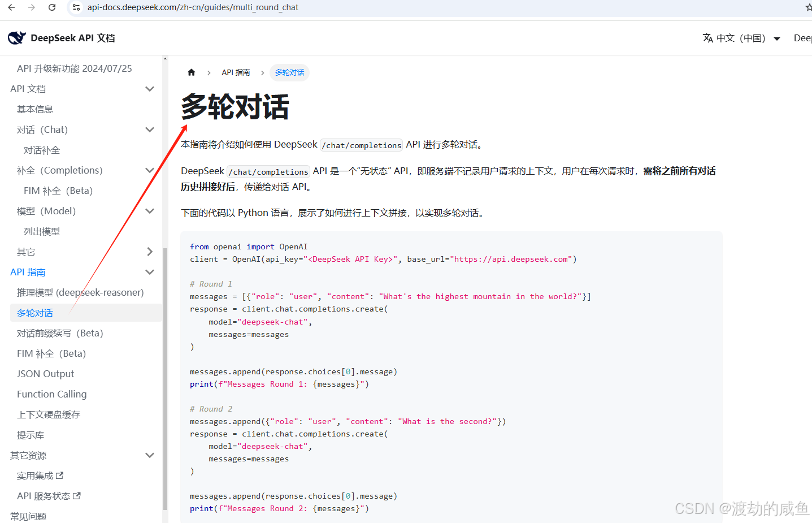
Task: Click the home breadcrumb icon
Action: (x=192, y=72)
